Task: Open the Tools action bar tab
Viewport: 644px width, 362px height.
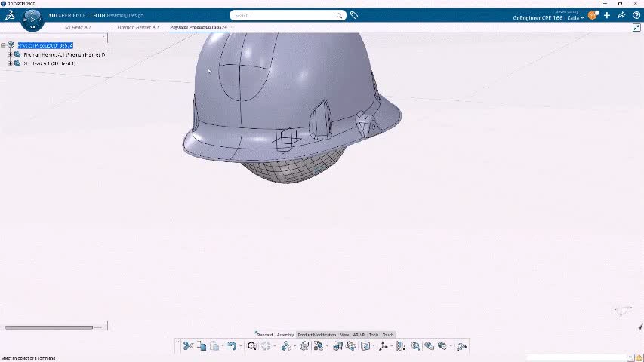Action: click(374, 335)
